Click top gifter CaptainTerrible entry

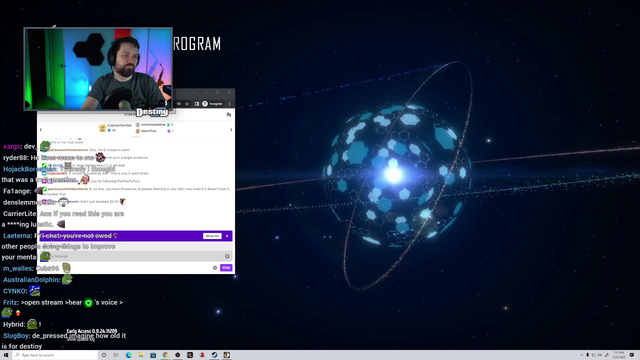[116, 127]
